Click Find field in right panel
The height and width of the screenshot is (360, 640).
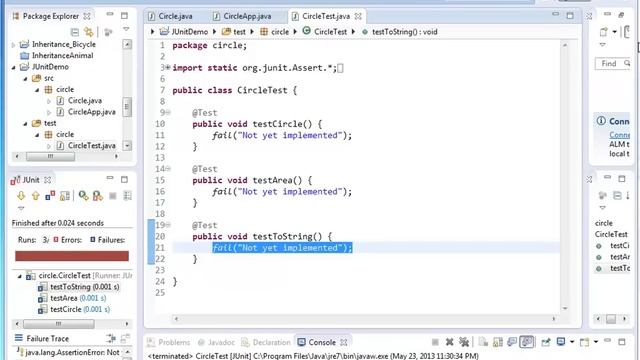pyautogui.click(x=612, y=64)
